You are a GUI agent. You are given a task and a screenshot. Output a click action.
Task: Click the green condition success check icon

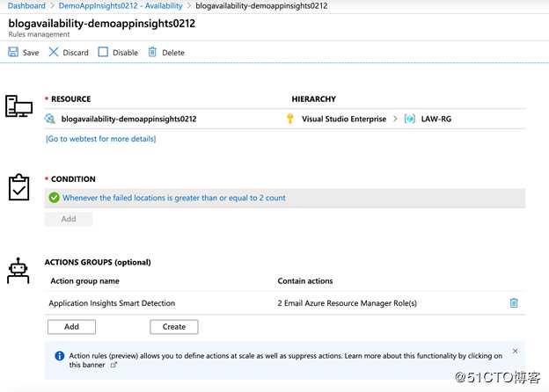(x=55, y=198)
